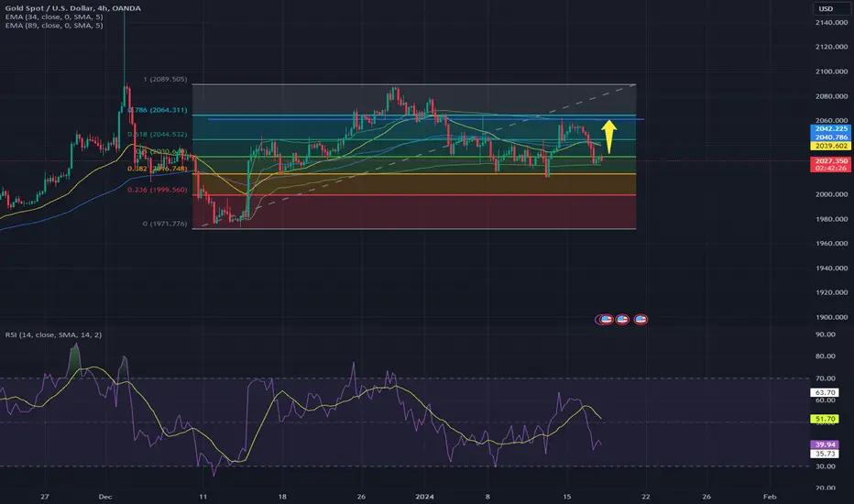Viewport: 854px width, 504px height.
Task: Open the USD currency selector on price axis
Action: (832, 8)
